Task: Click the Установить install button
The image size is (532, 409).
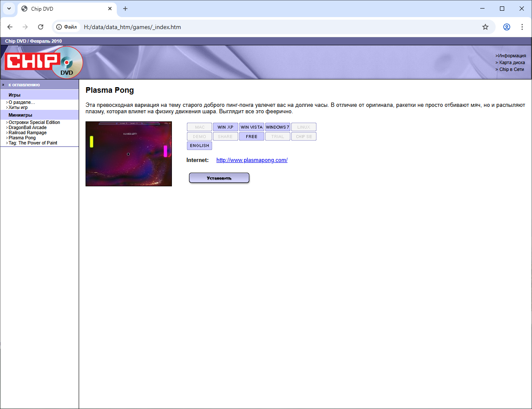Action: coord(219,178)
